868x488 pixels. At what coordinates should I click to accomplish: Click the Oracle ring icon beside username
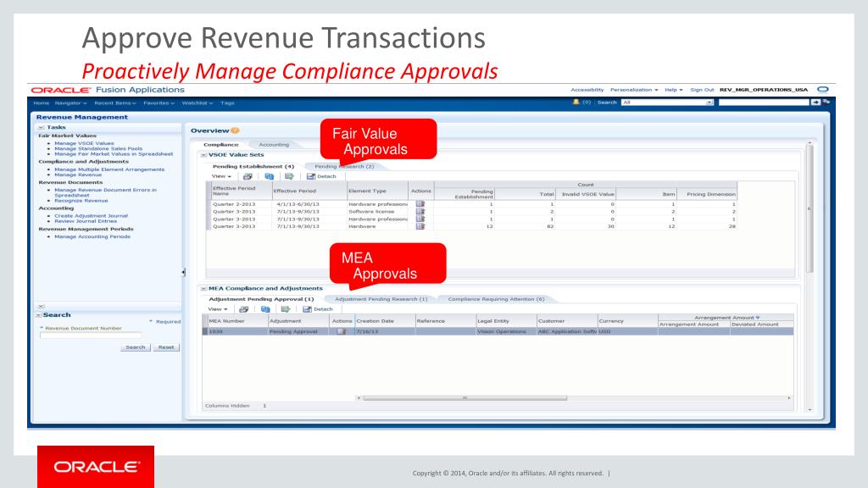point(823,89)
